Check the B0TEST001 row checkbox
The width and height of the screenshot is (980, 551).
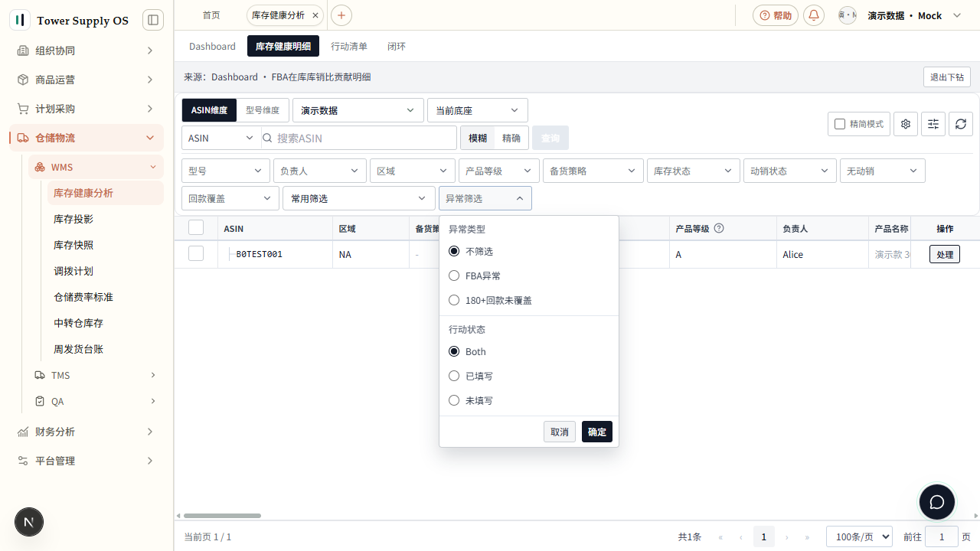point(196,253)
